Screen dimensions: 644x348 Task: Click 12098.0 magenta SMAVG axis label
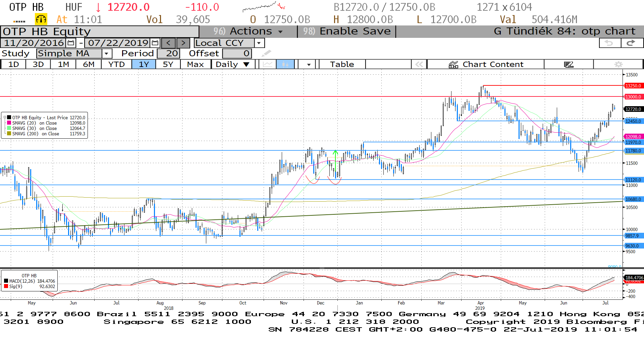[633, 137]
